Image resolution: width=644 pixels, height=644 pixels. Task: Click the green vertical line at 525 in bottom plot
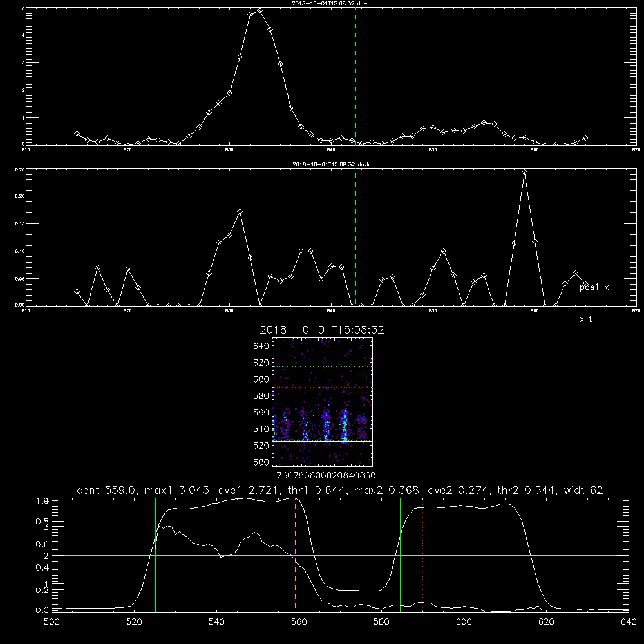[x=155, y=555]
